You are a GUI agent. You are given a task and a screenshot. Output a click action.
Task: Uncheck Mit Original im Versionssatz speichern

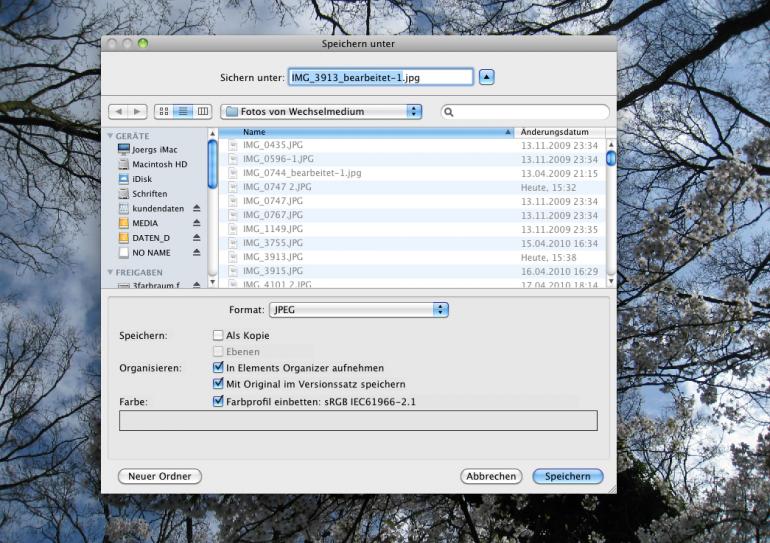click(x=218, y=383)
